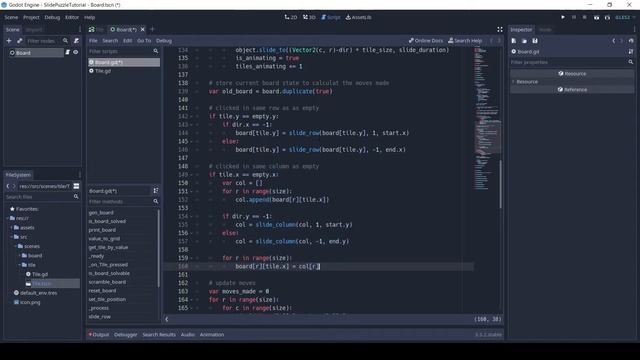Add a new node with the plus icon
The height and width of the screenshot is (360, 640).
9,41
